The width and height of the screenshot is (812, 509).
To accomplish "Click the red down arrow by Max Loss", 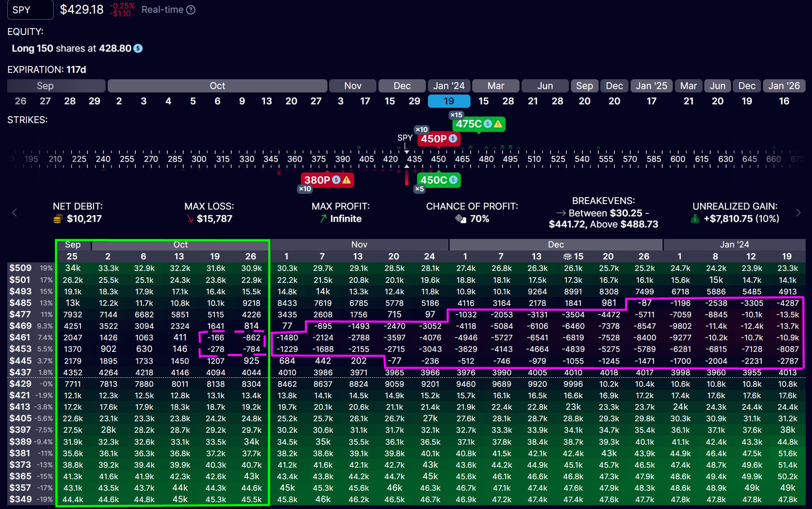I will pyautogui.click(x=190, y=219).
